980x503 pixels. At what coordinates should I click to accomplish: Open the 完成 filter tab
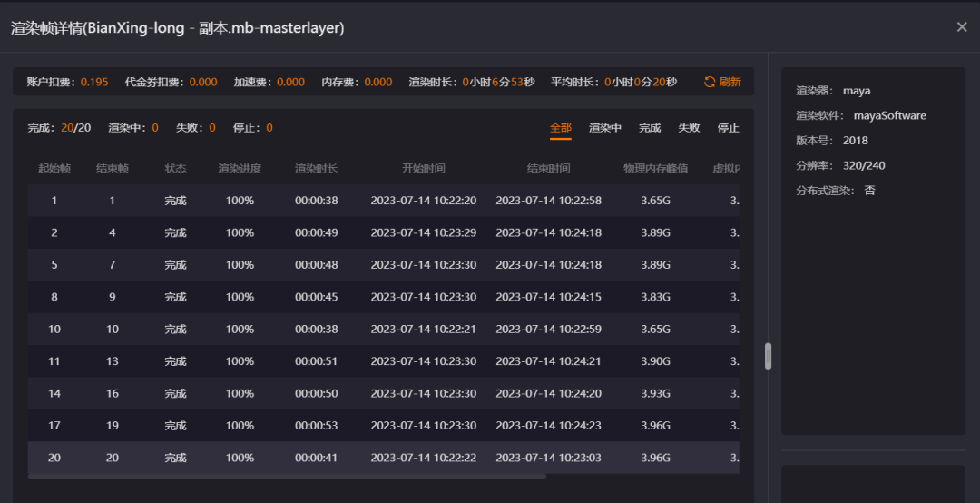[650, 128]
